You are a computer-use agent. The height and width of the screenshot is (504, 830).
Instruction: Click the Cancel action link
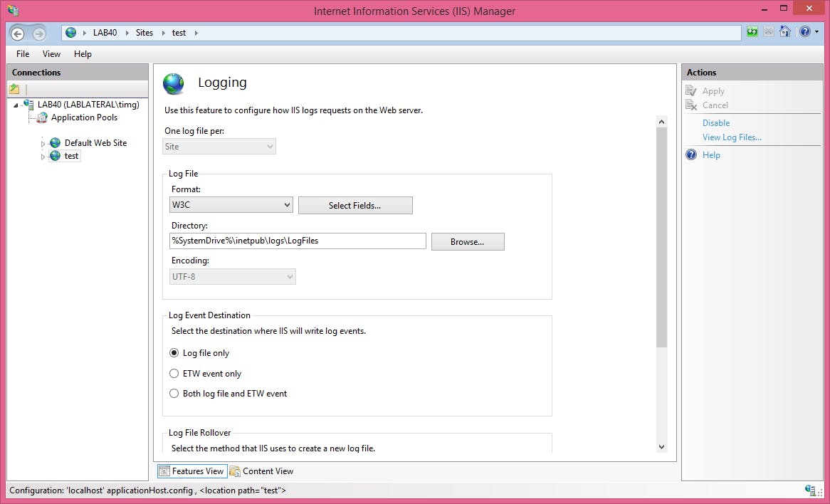pos(715,105)
